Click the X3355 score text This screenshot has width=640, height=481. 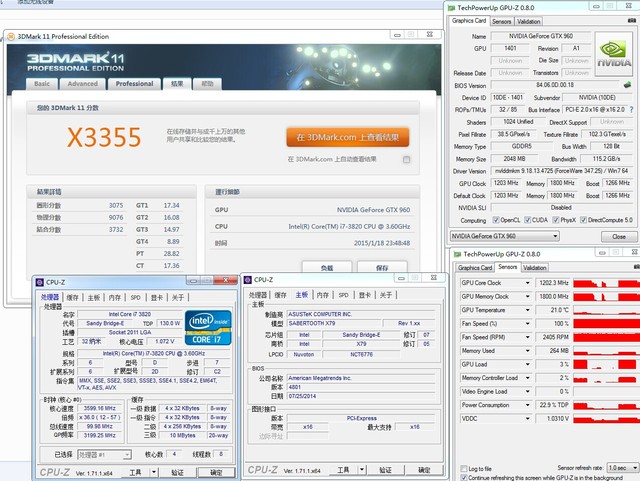(104, 137)
